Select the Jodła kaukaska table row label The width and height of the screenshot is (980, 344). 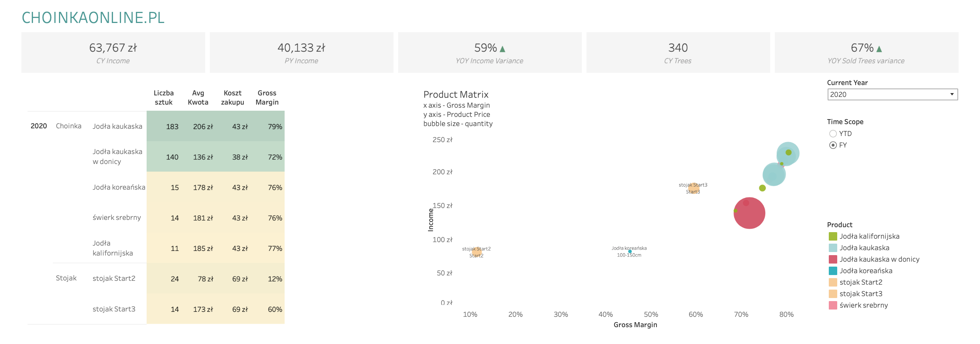pos(117,126)
